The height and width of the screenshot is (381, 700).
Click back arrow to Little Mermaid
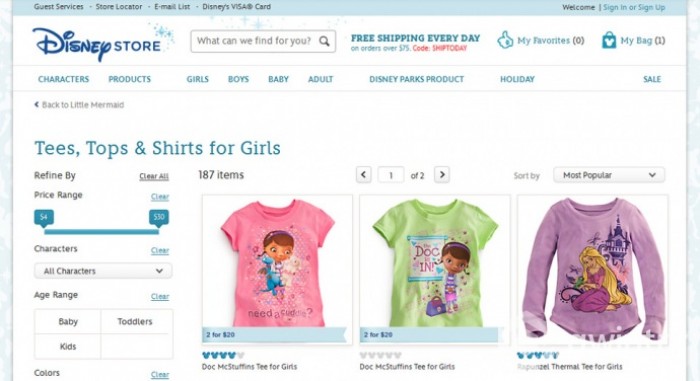coord(37,105)
